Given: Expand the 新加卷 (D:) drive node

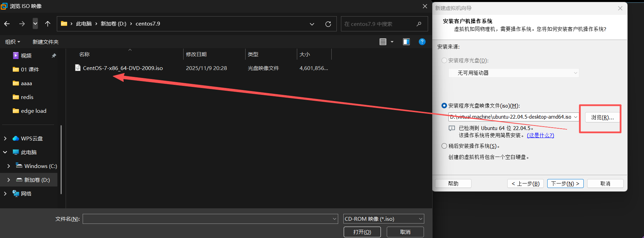Looking at the screenshot, I should pyautogui.click(x=9, y=180).
